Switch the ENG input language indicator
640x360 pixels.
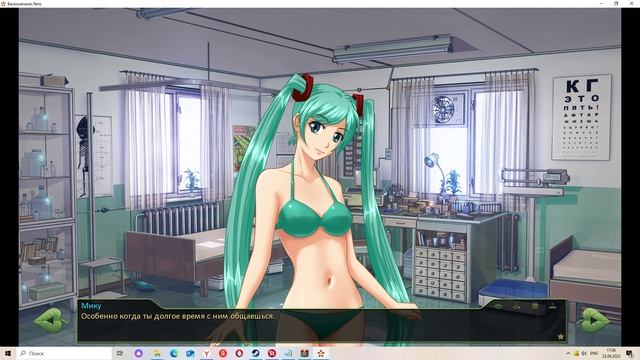(594, 353)
